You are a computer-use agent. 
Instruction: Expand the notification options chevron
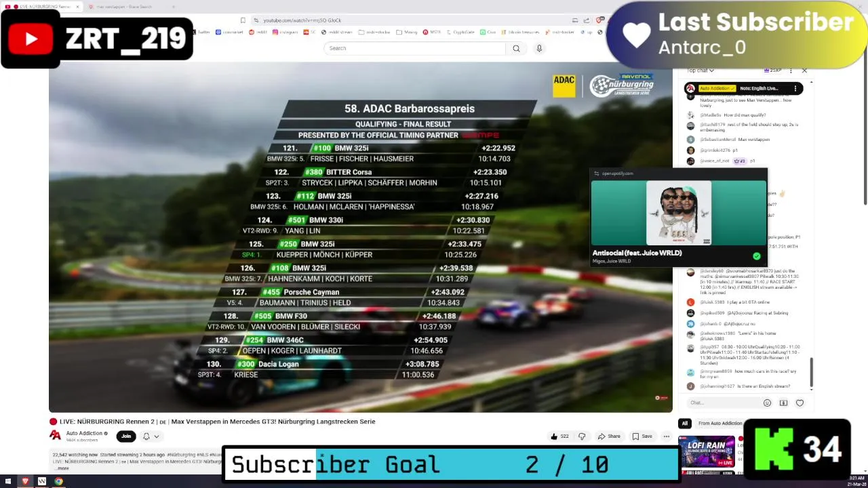(x=156, y=436)
